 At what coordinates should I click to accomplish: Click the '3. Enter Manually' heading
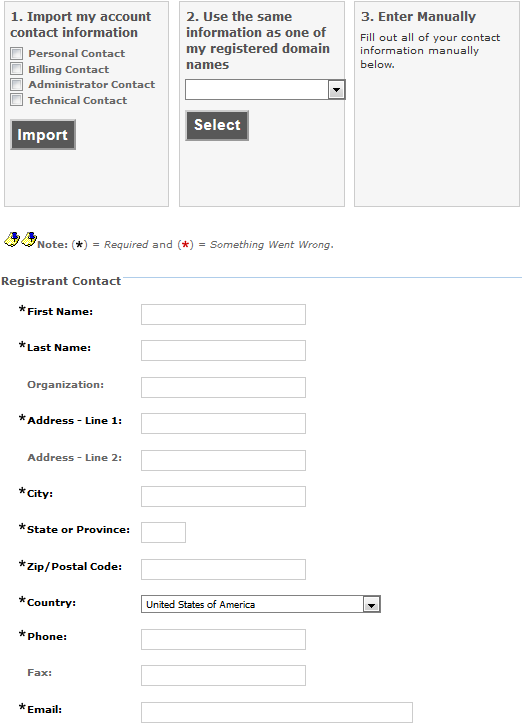[418, 17]
